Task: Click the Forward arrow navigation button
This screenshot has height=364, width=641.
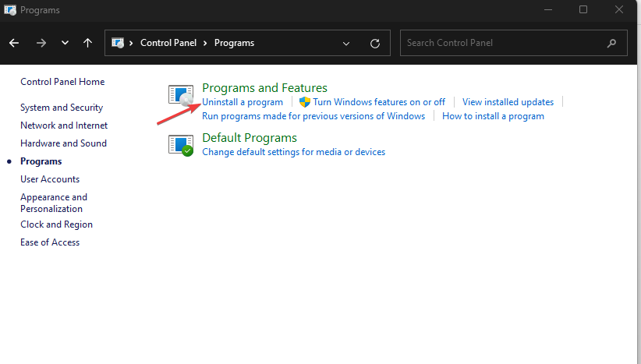Action: pyautogui.click(x=41, y=43)
